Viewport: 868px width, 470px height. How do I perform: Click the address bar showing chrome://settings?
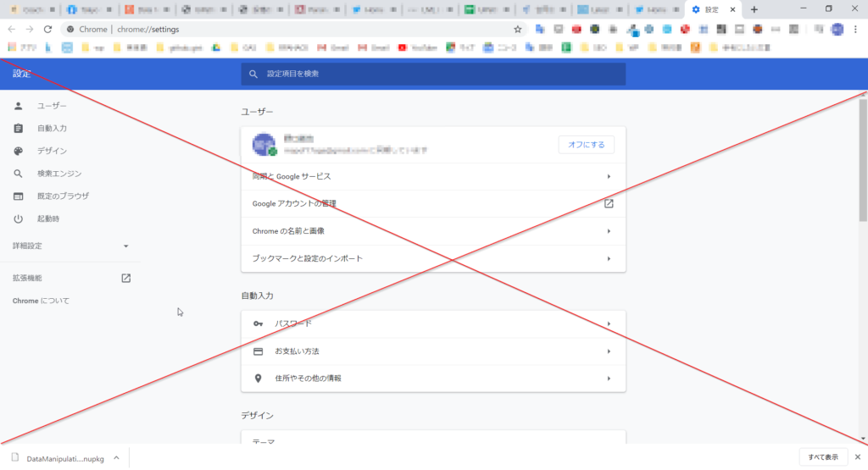[293, 30]
